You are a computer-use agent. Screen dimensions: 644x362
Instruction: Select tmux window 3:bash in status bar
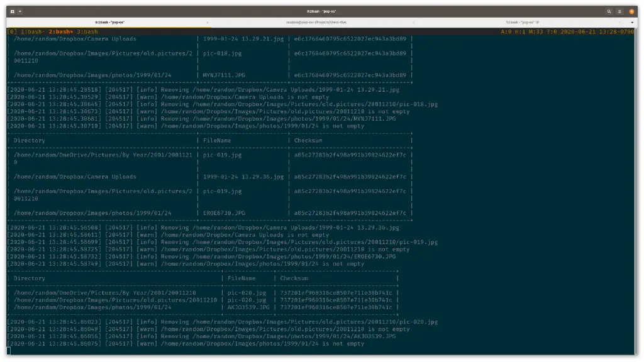87,31
